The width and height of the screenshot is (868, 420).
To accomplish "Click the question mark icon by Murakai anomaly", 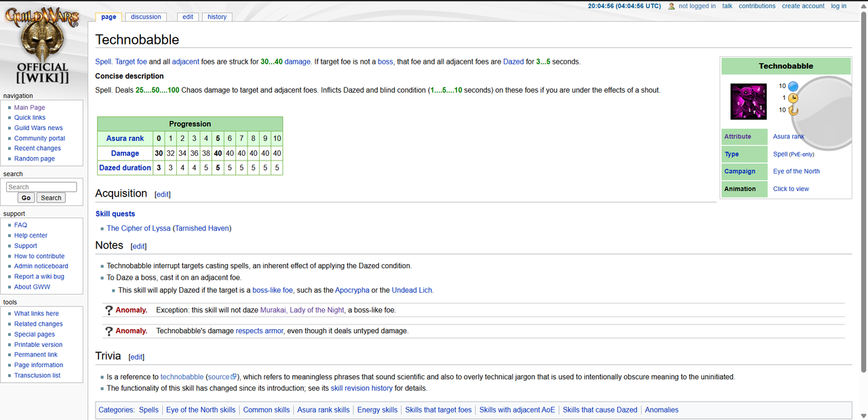I will (x=108, y=310).
